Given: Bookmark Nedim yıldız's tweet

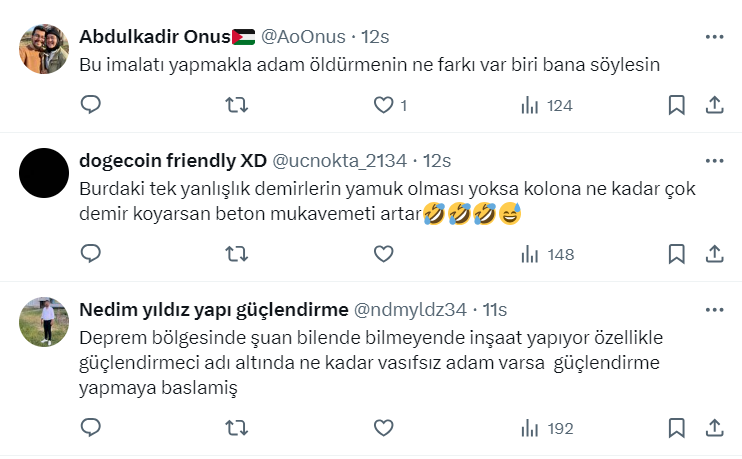Looking at the screenshot, I should pyautogui.click(x=676, y=428).
